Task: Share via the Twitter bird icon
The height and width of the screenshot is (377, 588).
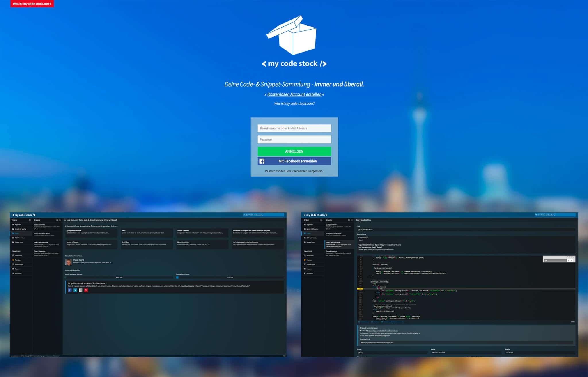Action: pos(76,290)
